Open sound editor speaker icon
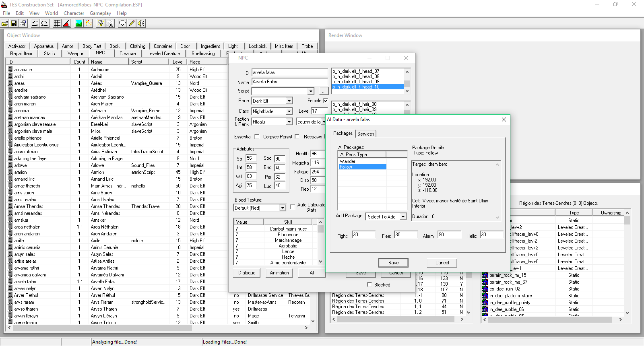The image size is (644, 346). [141, 23]
